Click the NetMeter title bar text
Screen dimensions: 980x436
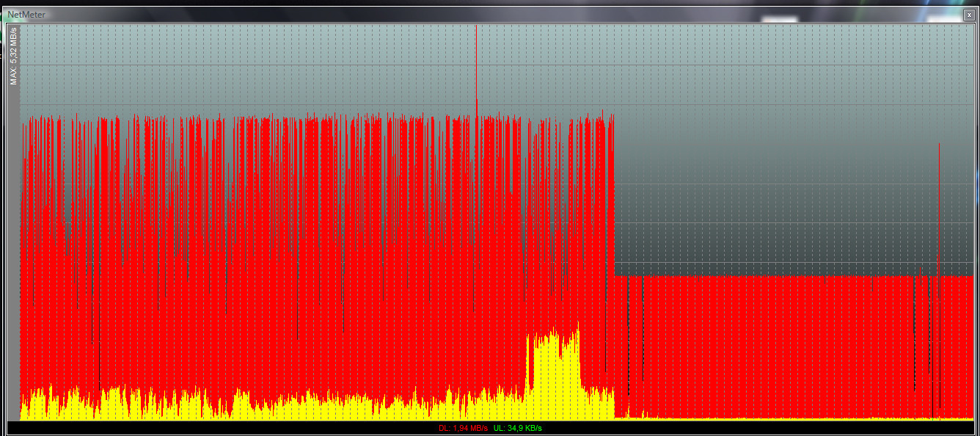26,15
